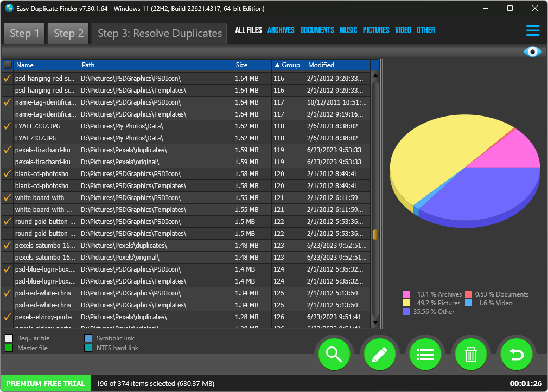The width and height of the screenshot is (548, 392).
Task: Uncheck the FYAEE7337.JPG checkmark
Action: pos(8,126)
